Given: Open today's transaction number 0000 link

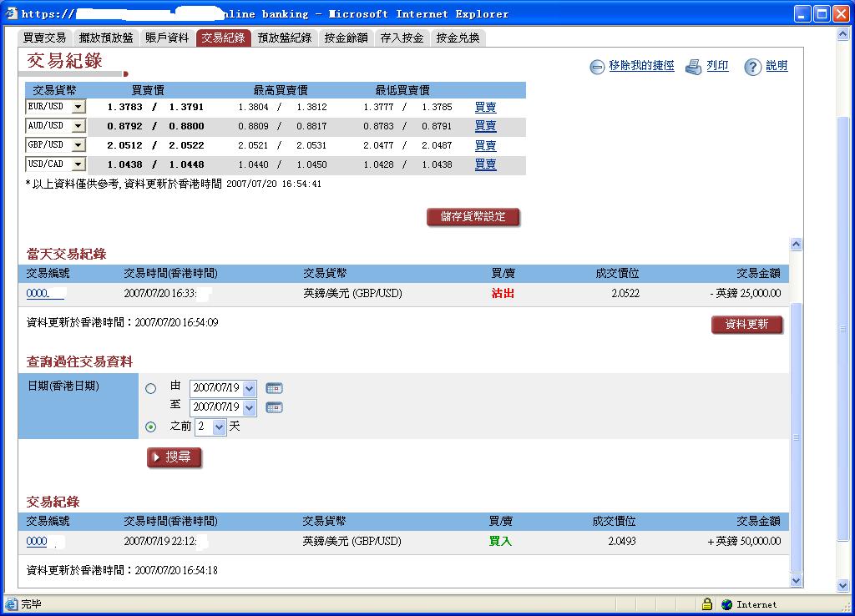Looking at the screenshot, I should point(45,293).
